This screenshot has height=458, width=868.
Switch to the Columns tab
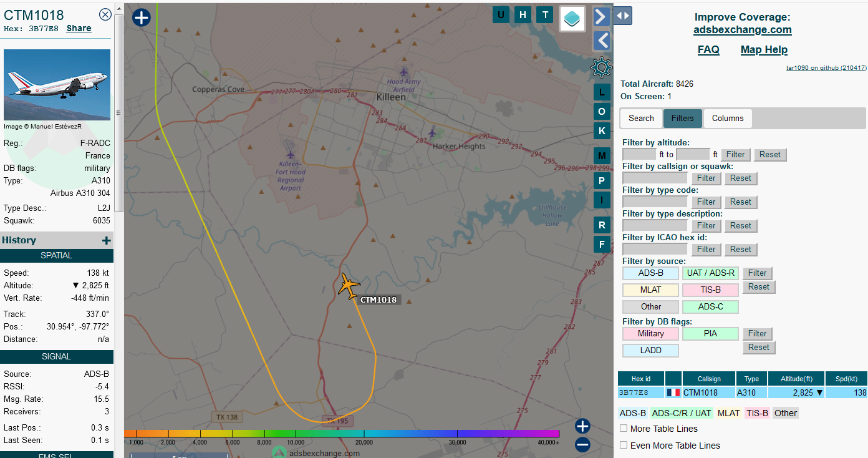(x=728, y=119)
